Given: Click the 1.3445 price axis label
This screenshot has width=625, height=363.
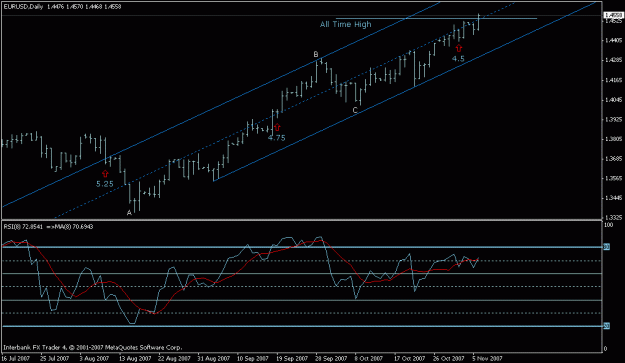Looking at the screenshot, I should 614,198.
